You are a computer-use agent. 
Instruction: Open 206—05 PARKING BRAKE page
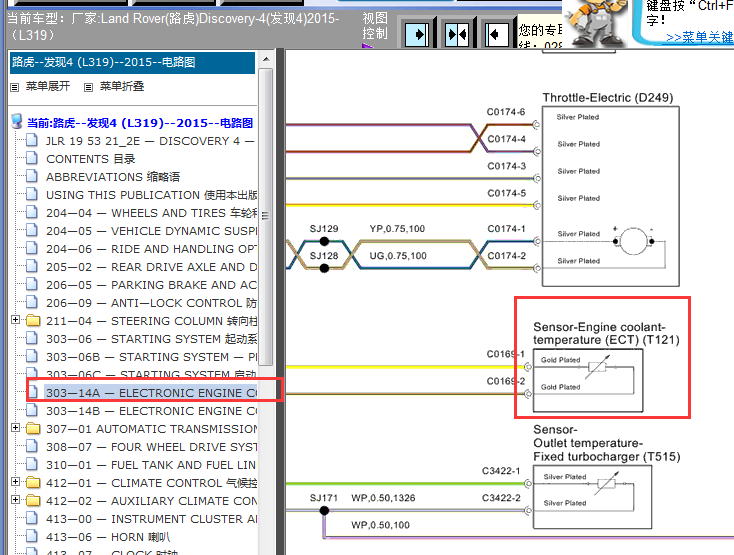pyautogui.click(x=151, y=285)
